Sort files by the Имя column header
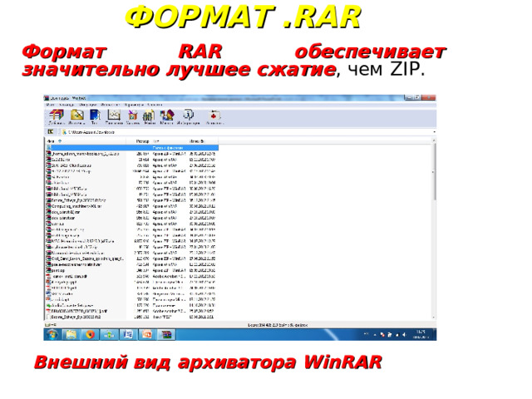This screenshot has width=532, height=399. tap(86, 140)
